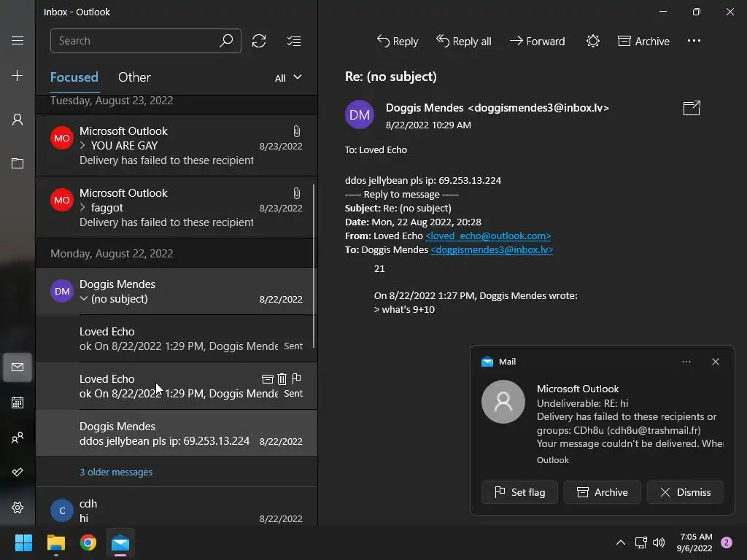Open the network tray icon

coord(640,542)
